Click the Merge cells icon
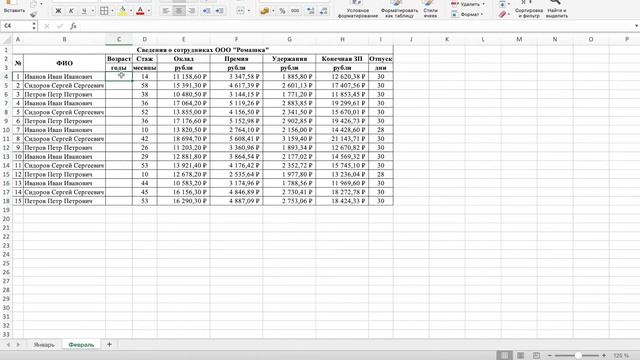This screenshot has width=640, height=360. click(240, 11)
